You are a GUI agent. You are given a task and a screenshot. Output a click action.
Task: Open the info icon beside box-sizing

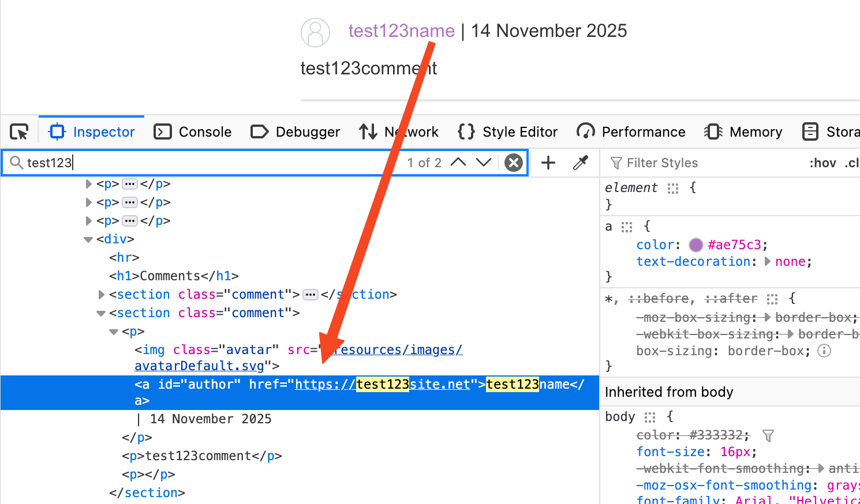(824, 351)
